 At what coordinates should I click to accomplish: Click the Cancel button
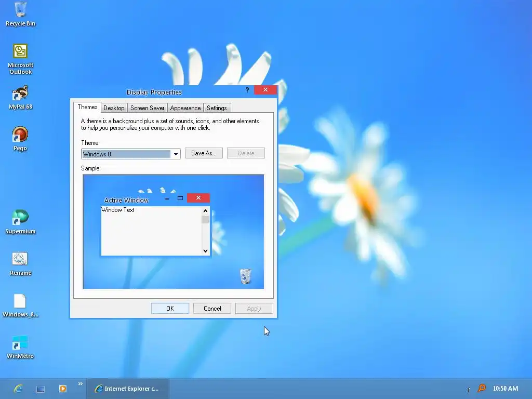point(212,309)
